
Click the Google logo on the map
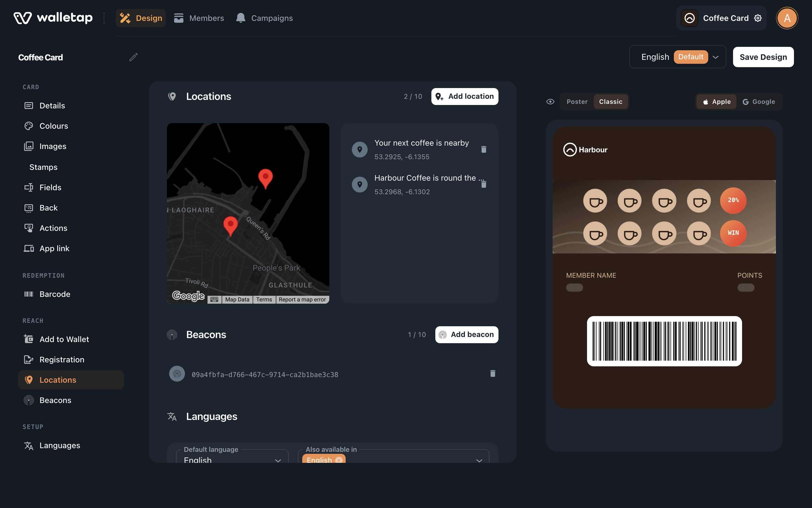(188, 296)
